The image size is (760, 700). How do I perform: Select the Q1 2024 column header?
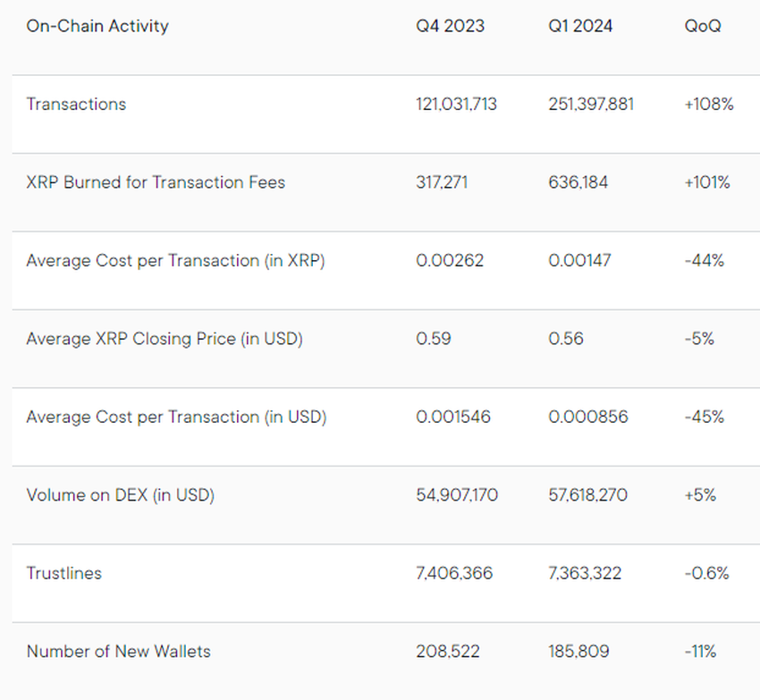click(580, 26)
